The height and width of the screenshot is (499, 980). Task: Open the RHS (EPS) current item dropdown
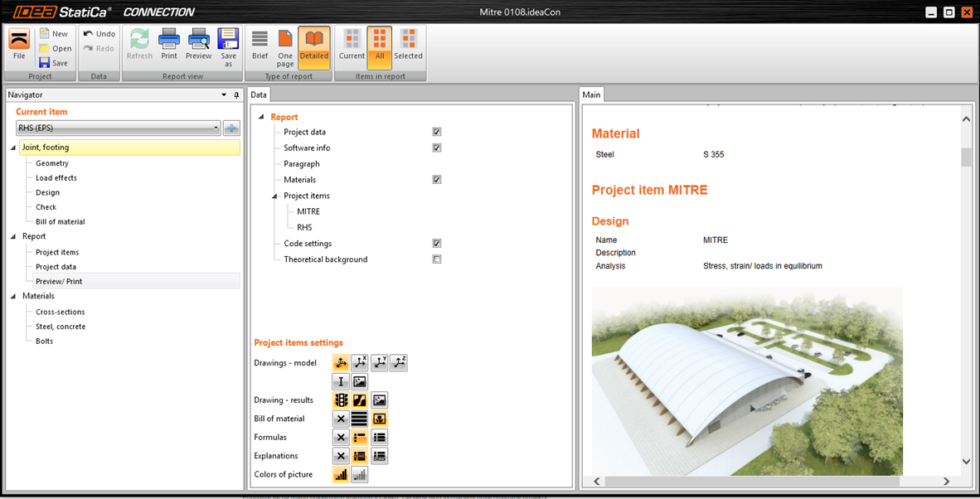click(x=216, y=128)
